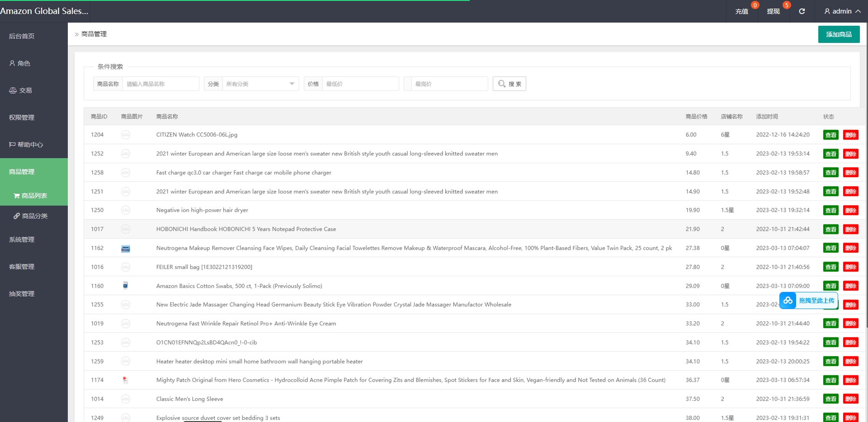This screenshot has width=868, height=422.
Task: Click placeholder image of CITIZEN Watch row
Action: (126, 135)
